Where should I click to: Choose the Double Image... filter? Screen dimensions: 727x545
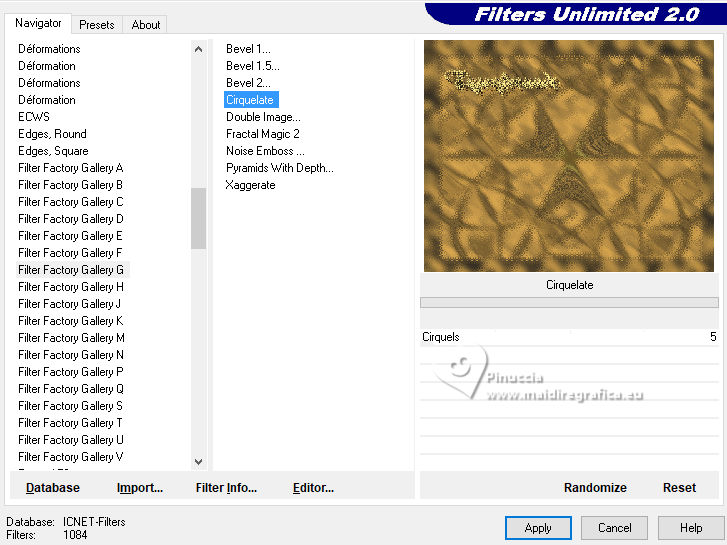click(263, 117)
